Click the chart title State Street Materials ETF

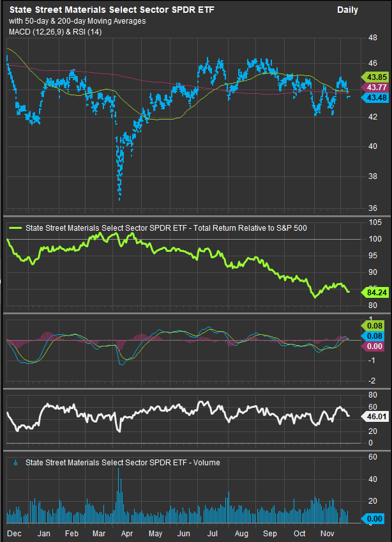[116, 10]
